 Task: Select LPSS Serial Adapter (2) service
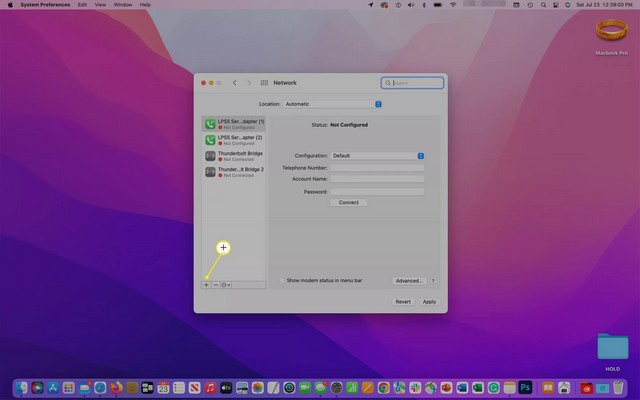(233, 140)
